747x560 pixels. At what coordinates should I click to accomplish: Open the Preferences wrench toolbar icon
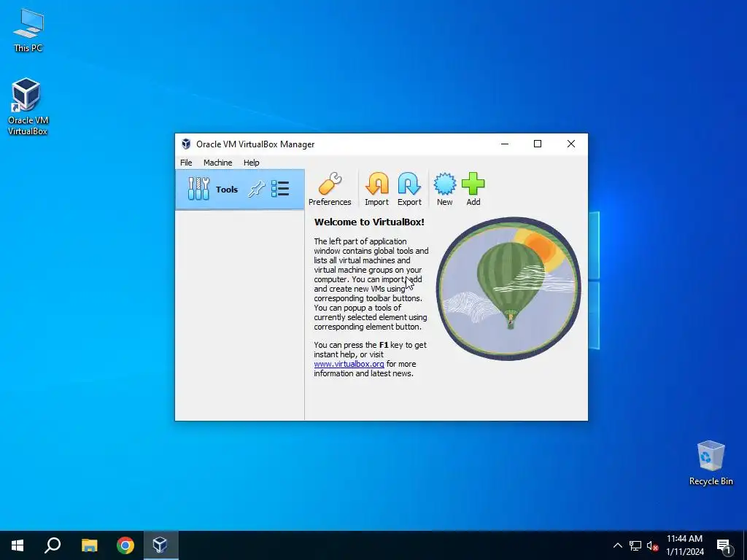330,189
